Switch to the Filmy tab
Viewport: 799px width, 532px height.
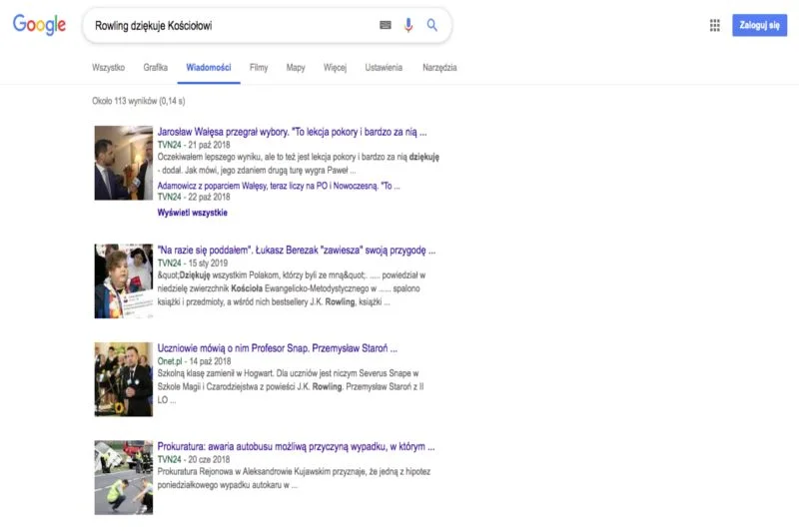(259, 67)
